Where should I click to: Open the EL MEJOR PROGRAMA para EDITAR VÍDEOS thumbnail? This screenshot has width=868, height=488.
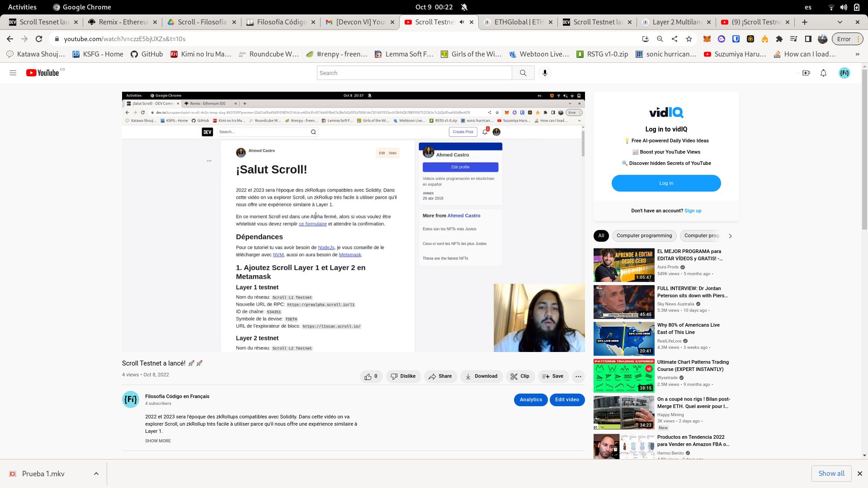624,265
